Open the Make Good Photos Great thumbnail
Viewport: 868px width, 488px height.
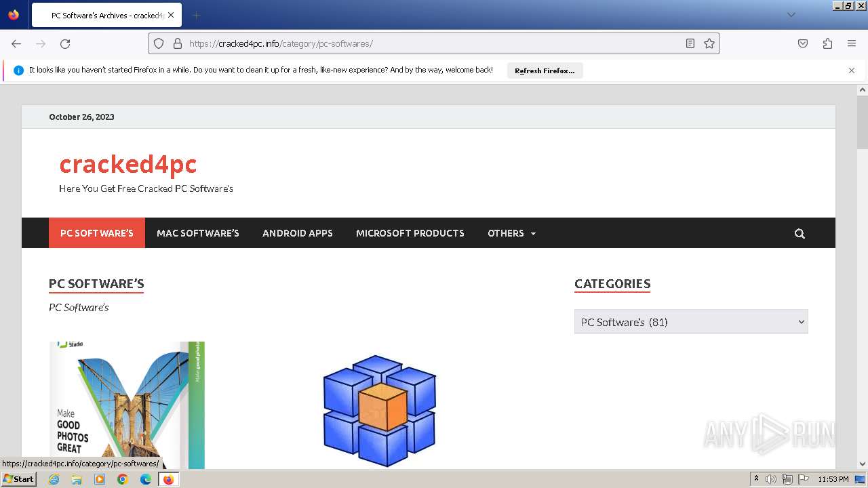coord(127,405)
